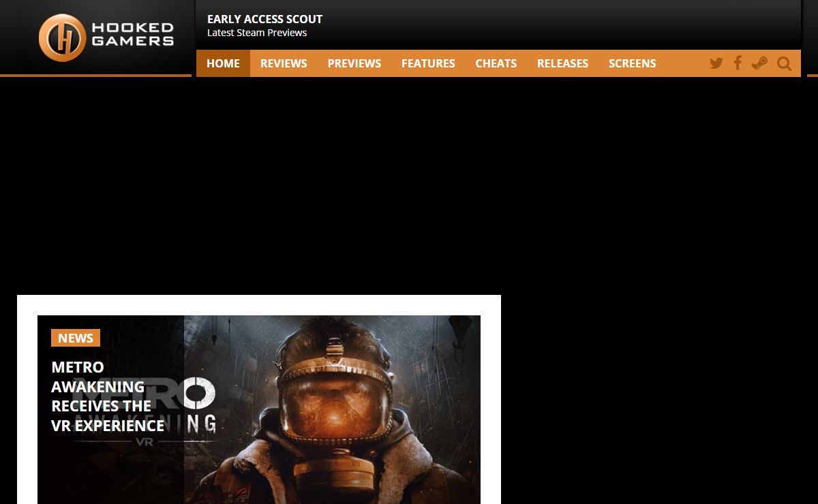Open the PREVIEWS menu item

click(x=354, y=63)
